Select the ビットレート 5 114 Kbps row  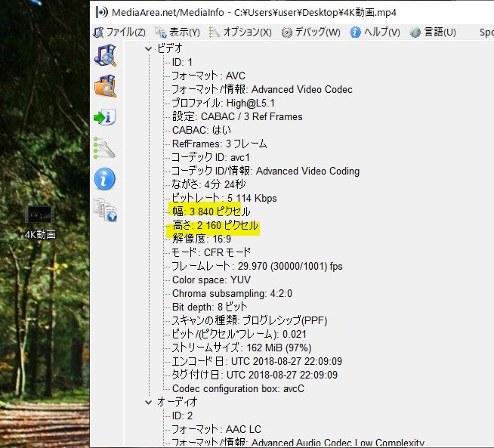click(x=224, y=198)
